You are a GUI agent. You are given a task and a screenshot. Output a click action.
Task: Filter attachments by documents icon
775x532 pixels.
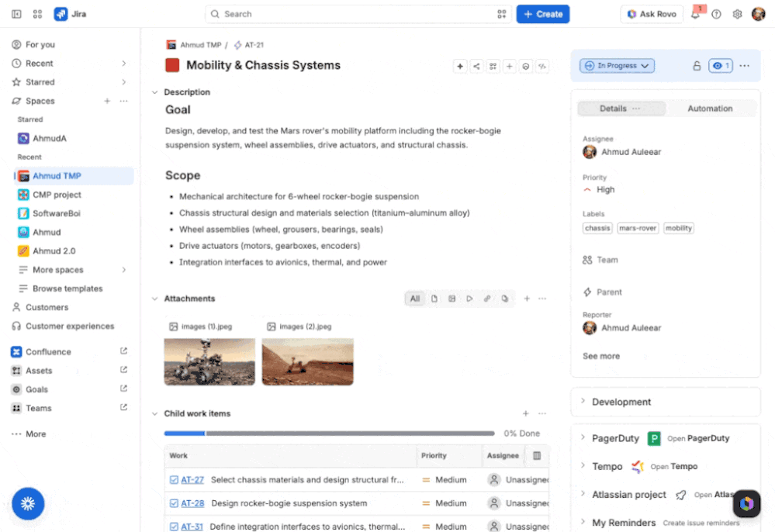point(434,299)
